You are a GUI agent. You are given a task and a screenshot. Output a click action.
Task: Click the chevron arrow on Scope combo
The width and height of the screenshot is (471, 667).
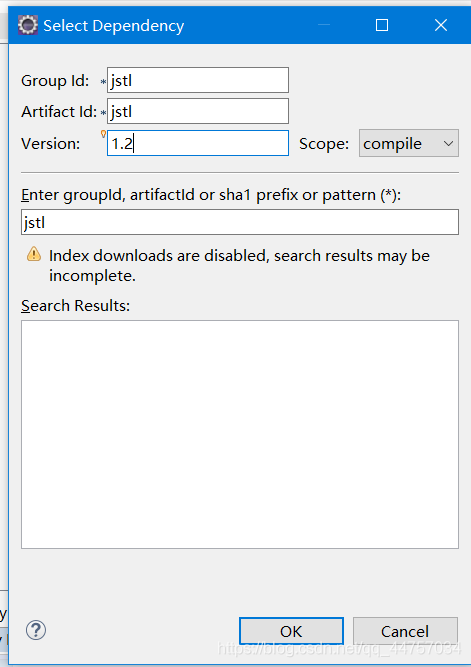pos(448,144)
